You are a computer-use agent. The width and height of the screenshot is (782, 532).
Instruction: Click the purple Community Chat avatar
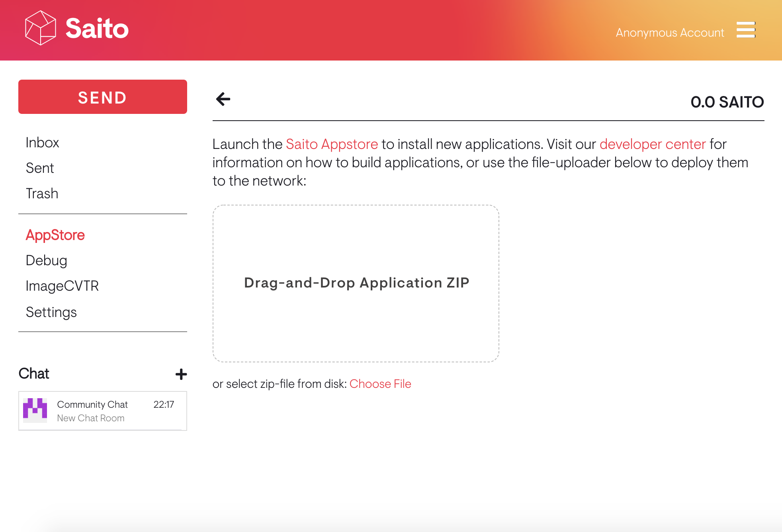point(35,410)
